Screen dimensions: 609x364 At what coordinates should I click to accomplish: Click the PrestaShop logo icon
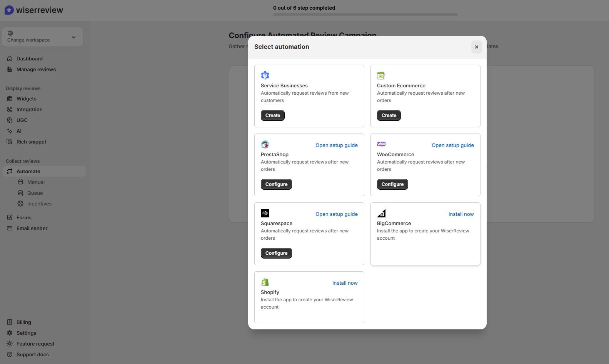pos(265,144)
